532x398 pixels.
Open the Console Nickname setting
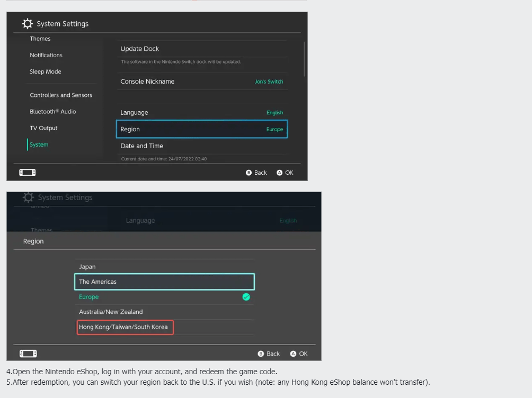202,82
